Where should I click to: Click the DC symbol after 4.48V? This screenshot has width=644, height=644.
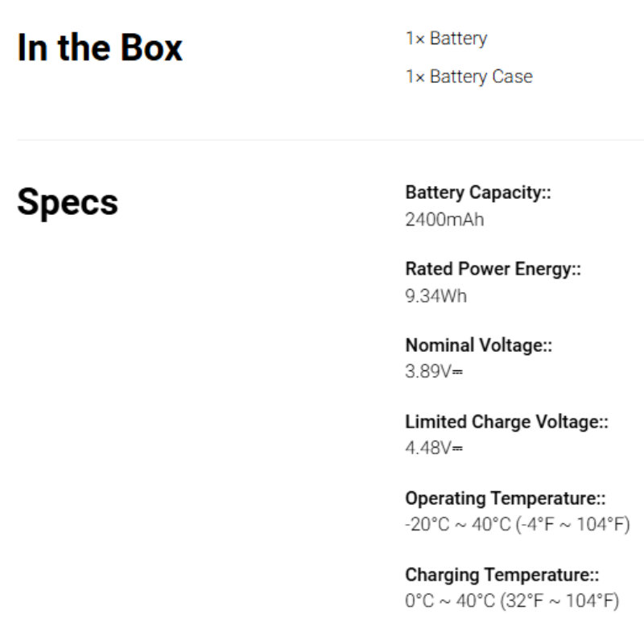tap(457, 448)
